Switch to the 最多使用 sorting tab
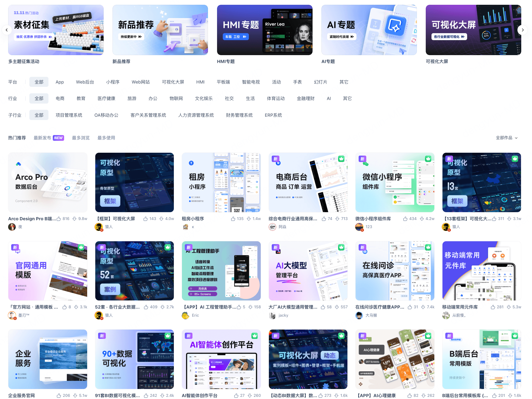This screenshot has width=532, height=399. click(106, 138)
